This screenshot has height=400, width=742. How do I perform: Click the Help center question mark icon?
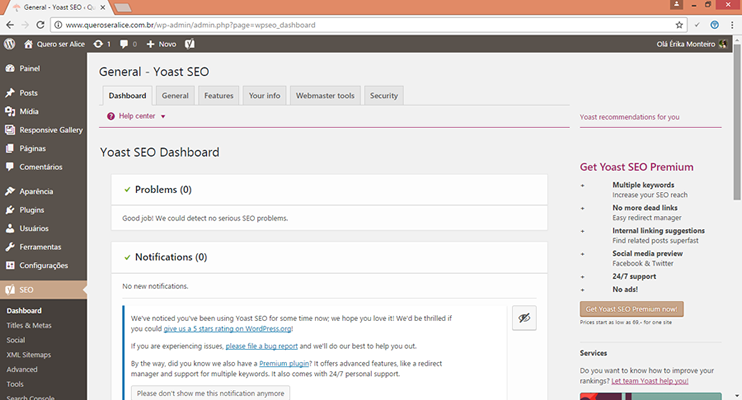tap(111, 116)
